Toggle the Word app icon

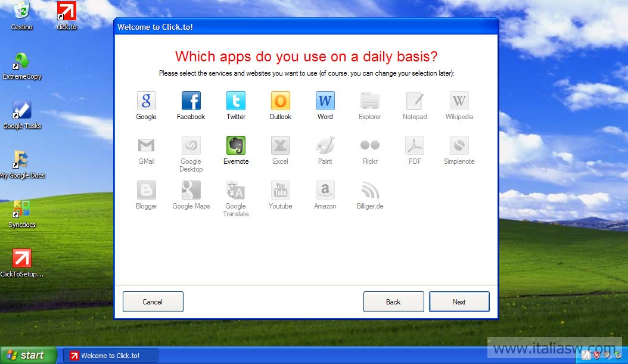pos(325,101)
